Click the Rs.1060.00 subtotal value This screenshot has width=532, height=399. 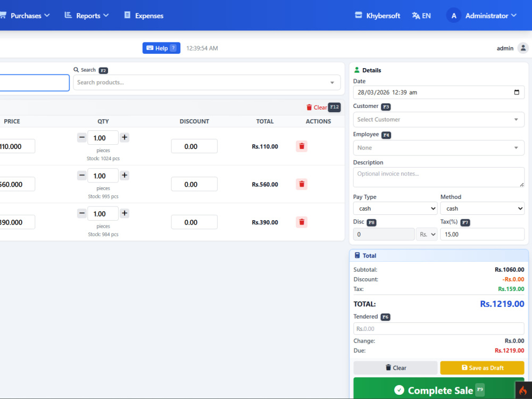click(x=509, y=270)
